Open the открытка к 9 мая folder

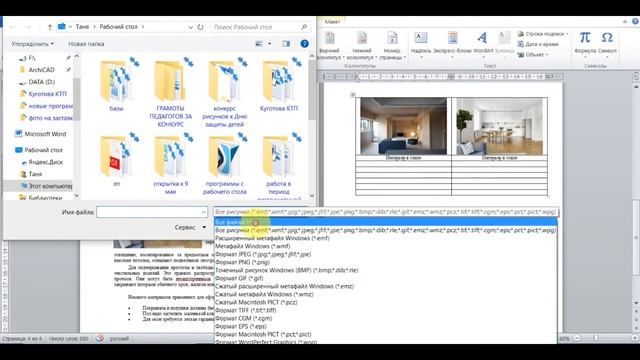coord(171,163)
